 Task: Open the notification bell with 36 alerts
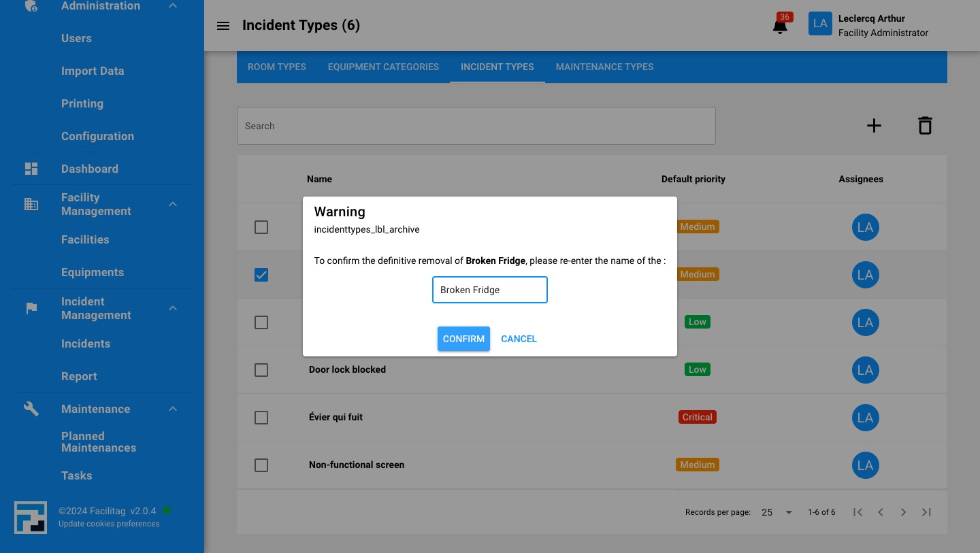780,24
